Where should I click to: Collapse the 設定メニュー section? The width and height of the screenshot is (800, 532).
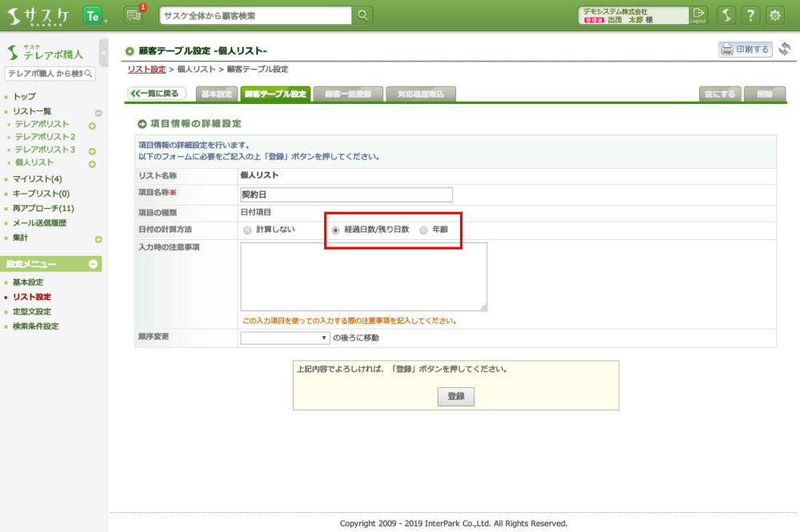coord(93,264)
